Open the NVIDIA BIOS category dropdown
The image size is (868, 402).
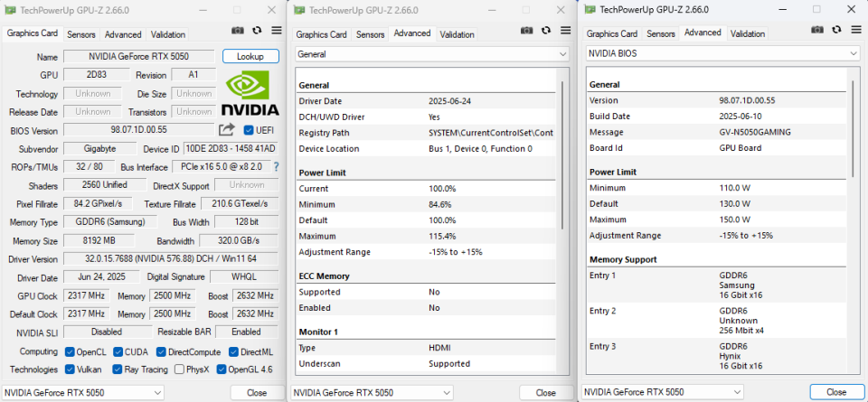point(723,53)
